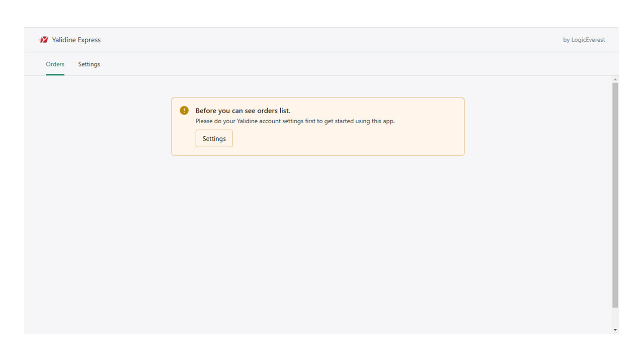
Task: Switch to the Settings tab
Action: [x=89, y=64]
